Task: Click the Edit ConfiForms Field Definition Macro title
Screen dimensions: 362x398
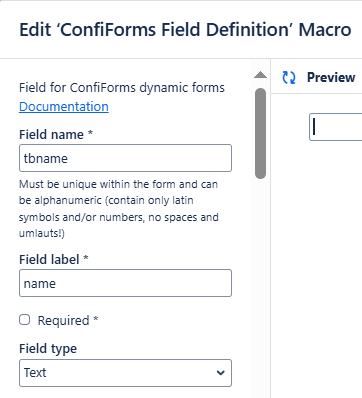Action: click(x=185, y=30)
